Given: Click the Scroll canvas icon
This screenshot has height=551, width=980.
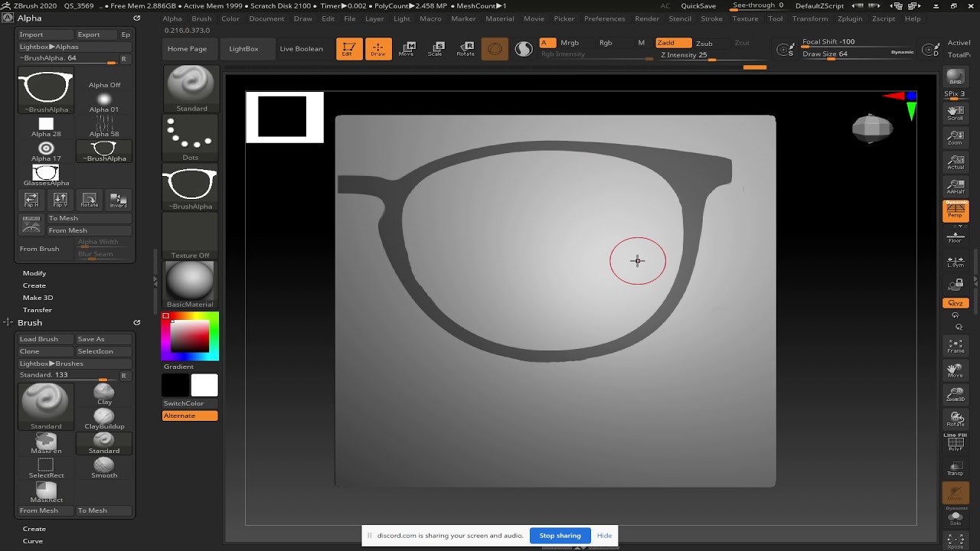Looking at the screenshot, I should click(x=955, y=113).
